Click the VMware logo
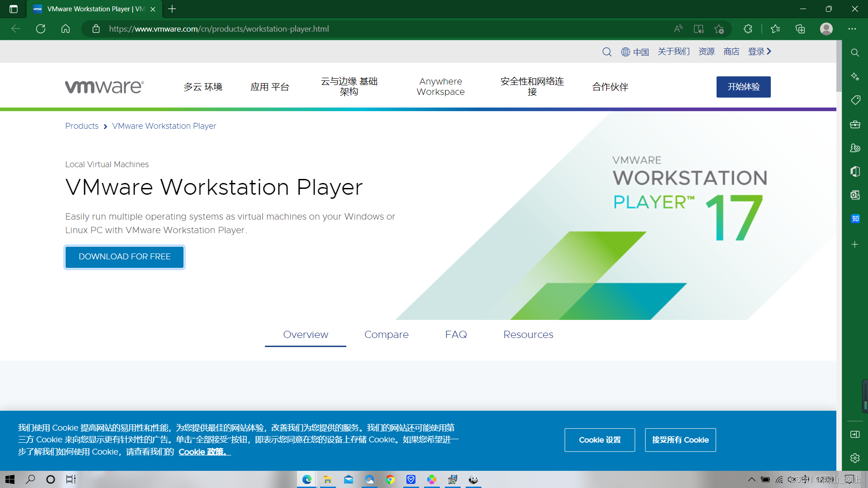 click(104, 87)
